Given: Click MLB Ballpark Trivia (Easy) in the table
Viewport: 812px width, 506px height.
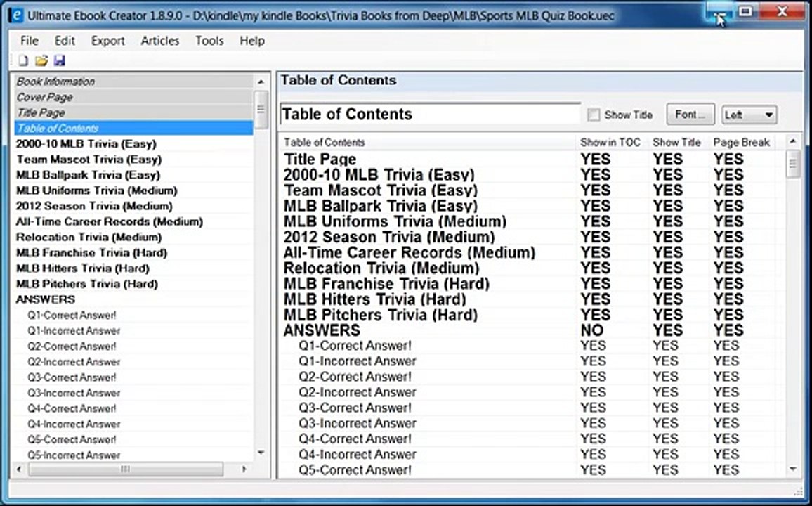Looking at the screenshot, I should pyautogui.click(x=381, y=206).
